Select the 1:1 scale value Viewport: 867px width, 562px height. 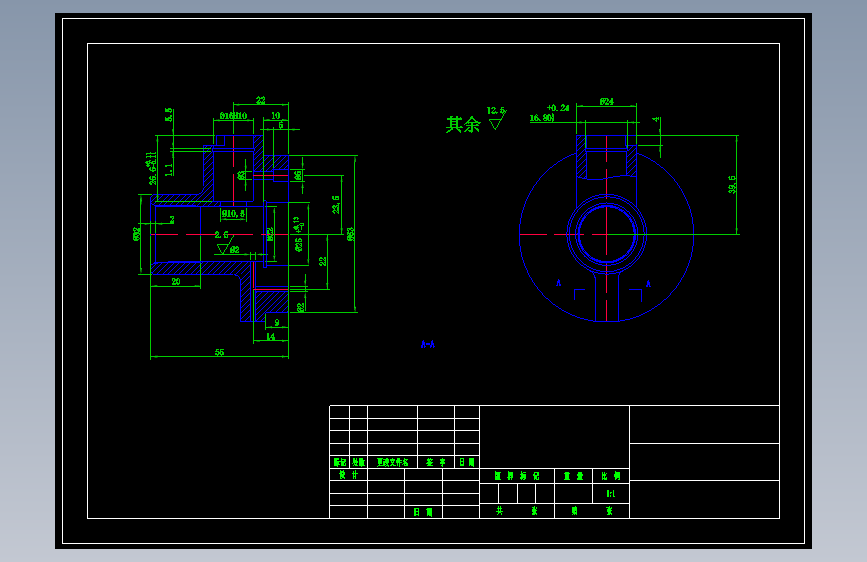pyautogui.click(x=611, y=494)
